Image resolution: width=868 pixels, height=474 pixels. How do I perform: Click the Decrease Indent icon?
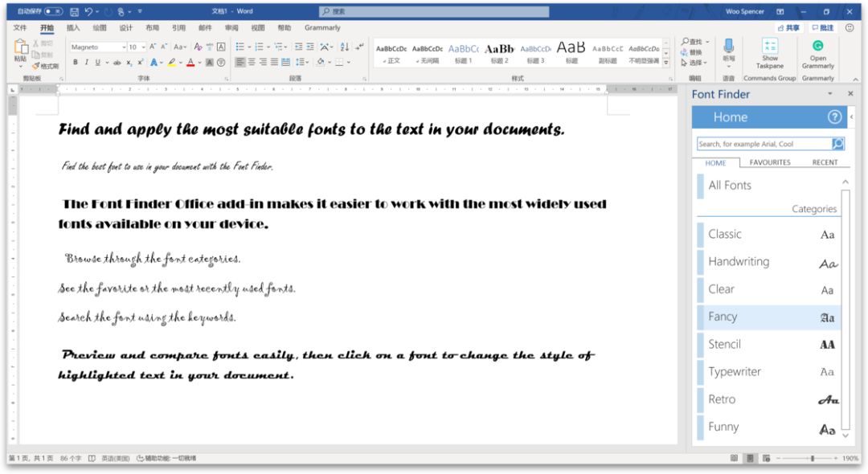(x=298, y=47)
